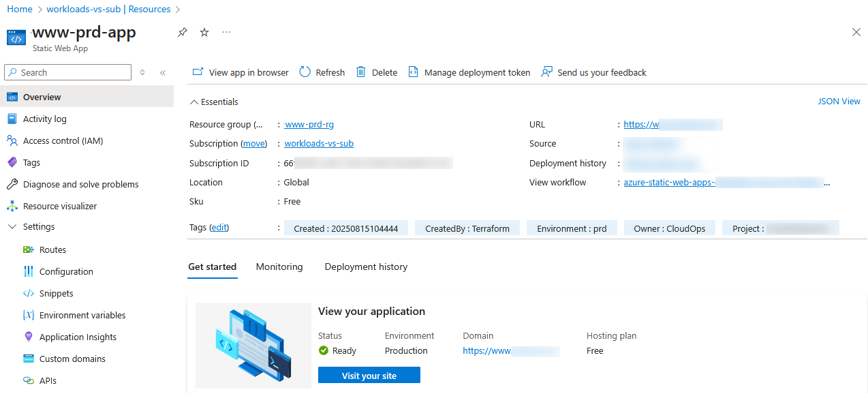Viewport: 868px width, 394px height.
Task: Open Routes under Settings
Action: pyautogui.click(x=51, y=249)
